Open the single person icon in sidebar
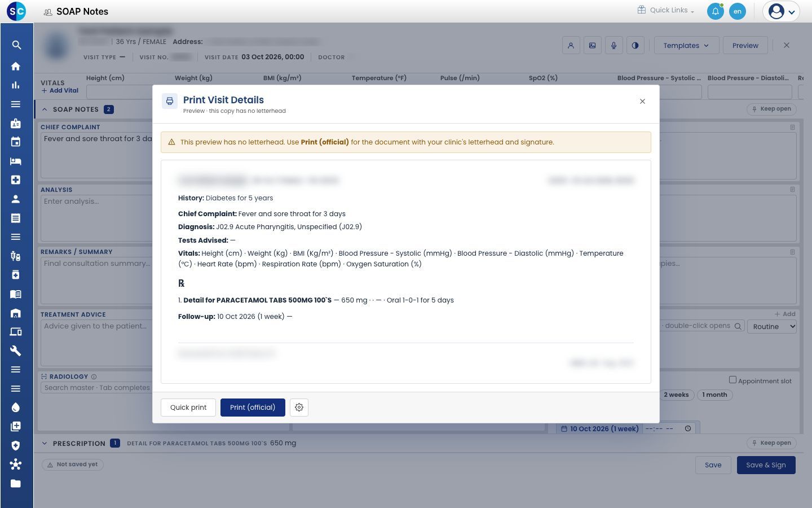Image resolution: width=812 pixels, height=508 pixels. point(16,199)
